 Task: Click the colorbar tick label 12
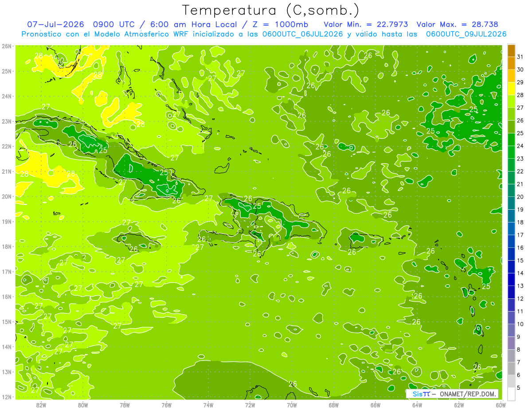(520, 299)
